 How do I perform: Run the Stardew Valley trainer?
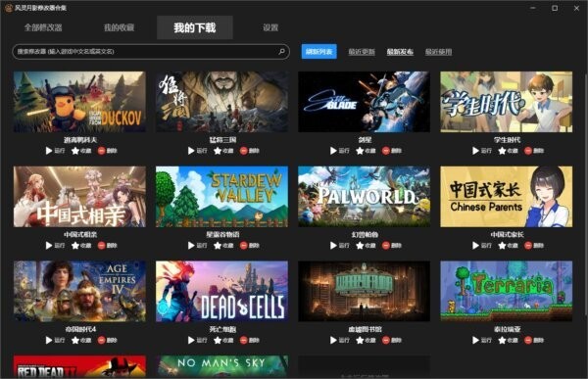(197, 246)
